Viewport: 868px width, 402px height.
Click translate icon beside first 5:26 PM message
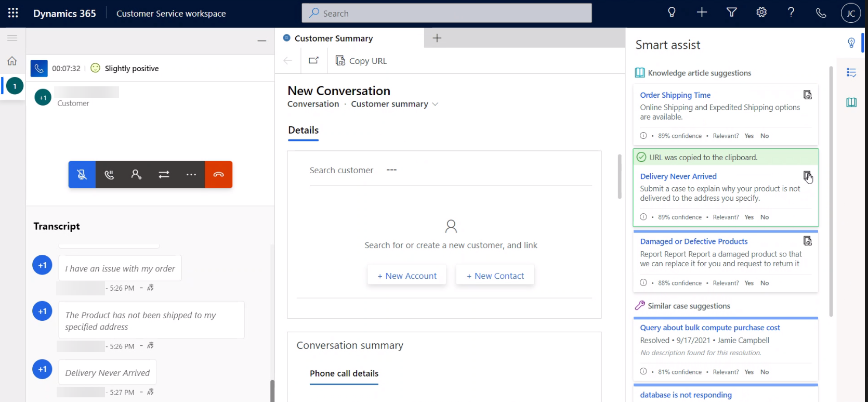(150, 288)
